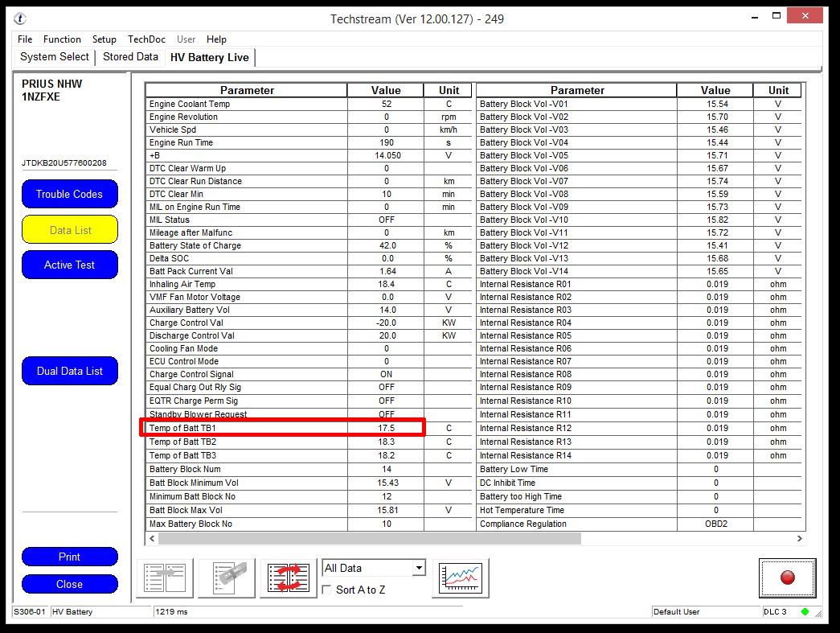This screenshot has width=840, height=633.
Task: Switch to the System Select tab
Action: (x=55, y=57)
